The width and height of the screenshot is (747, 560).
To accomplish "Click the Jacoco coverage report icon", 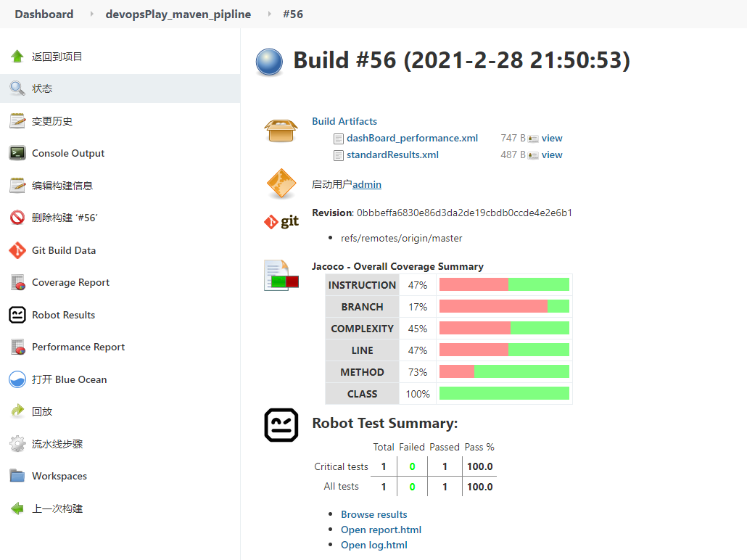I will [x=281, y=275].
